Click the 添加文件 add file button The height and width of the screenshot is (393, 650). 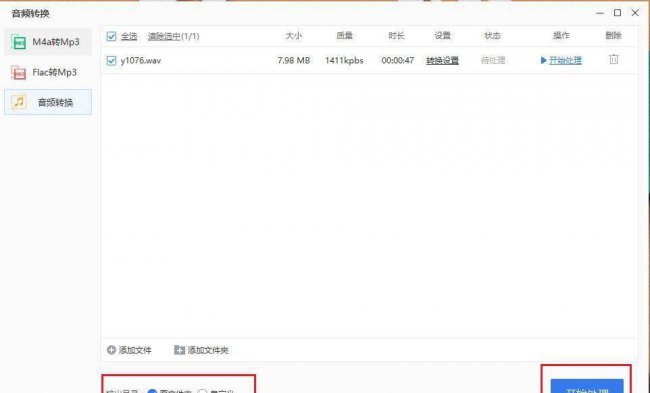(129, 350)
